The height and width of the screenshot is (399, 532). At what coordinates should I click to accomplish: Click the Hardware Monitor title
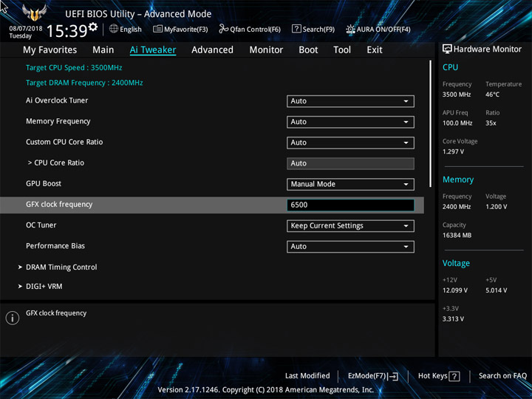(488, 50)
